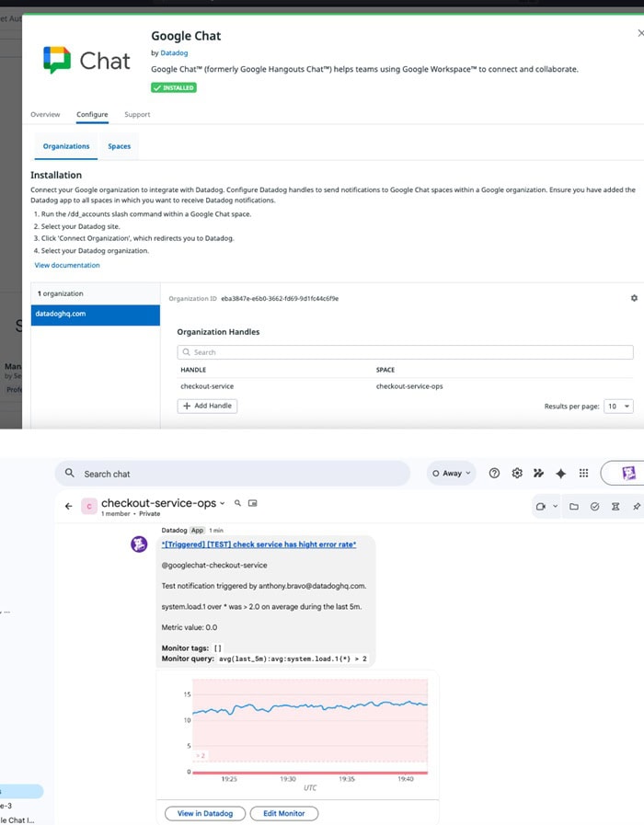Expand the video meeting options arrow
The height and width of the screenshot is (825, 644).
click(x=555, y=506)
